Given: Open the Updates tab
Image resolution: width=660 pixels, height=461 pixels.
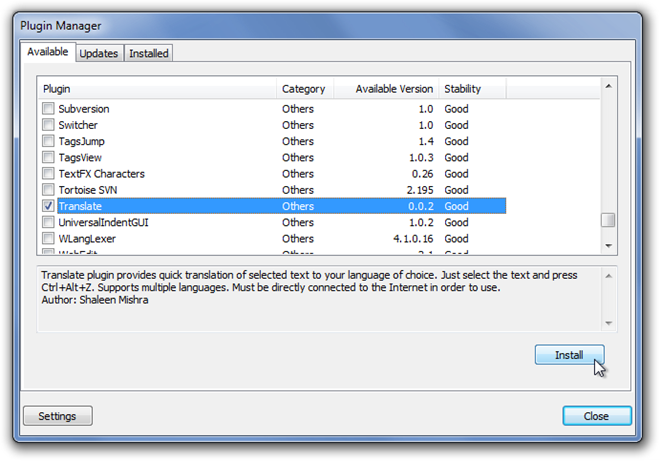Looking at the screenshot, I should pos(99,53).
